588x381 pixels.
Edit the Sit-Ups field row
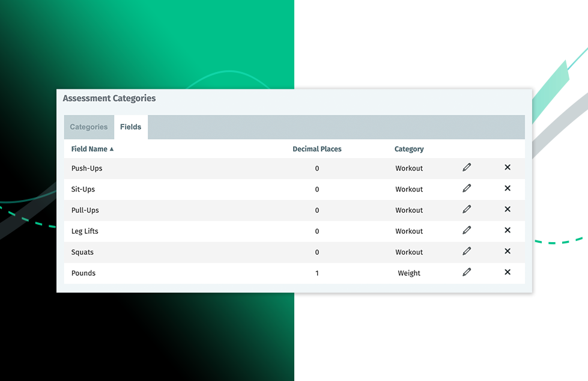click(x=467, y=189)
